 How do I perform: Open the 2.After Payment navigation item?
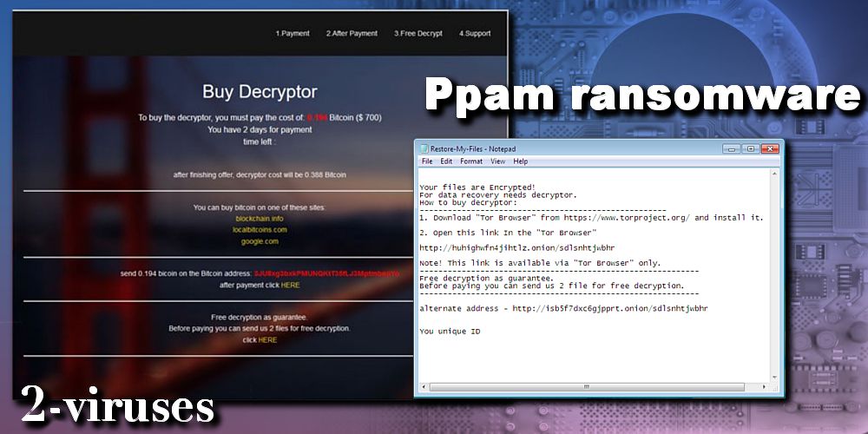point(352,34)
